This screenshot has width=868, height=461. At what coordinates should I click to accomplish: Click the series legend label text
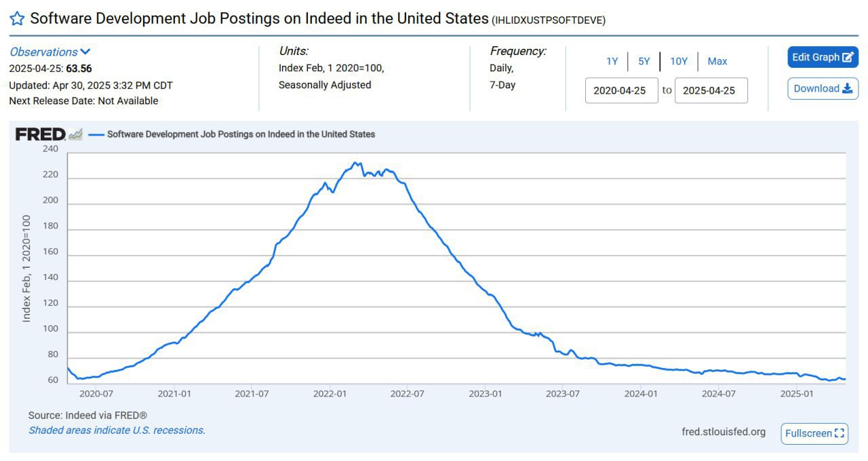click(241, 134)
